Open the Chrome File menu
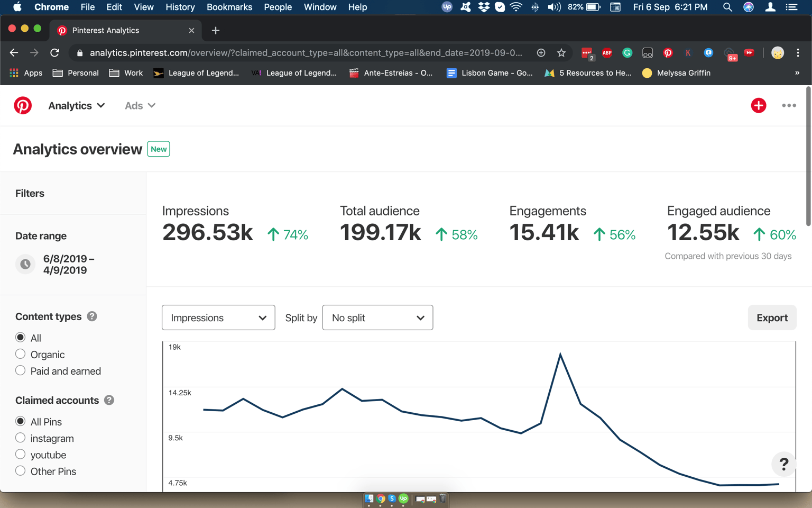This screenshot has height=508, width=812. coord(88,7)
